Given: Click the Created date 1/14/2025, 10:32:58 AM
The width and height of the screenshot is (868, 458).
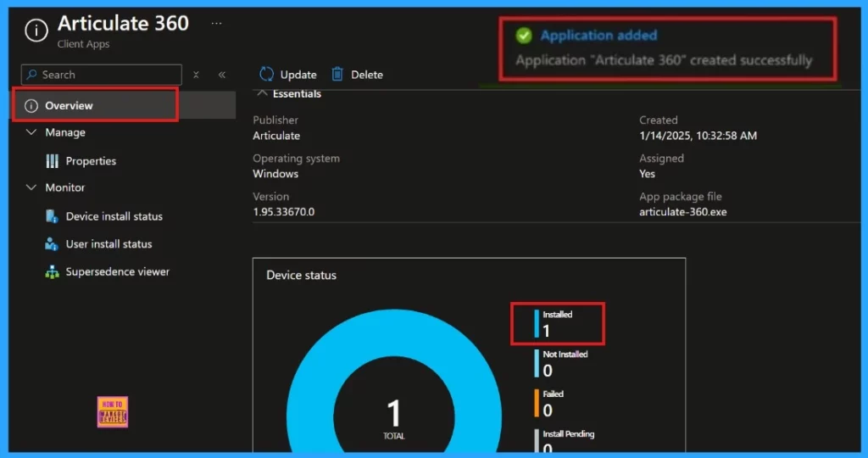Looking at the screenshot, I should coord(698,136).
